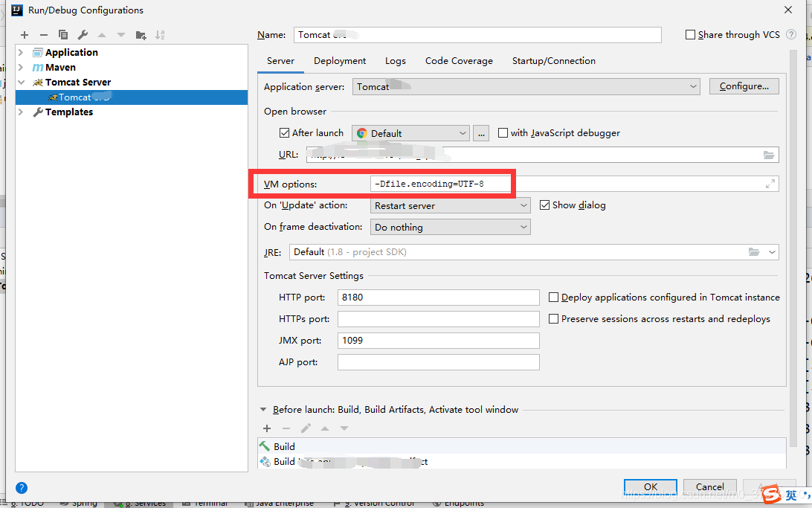Remove selected configuration with minus icon

(43, 35)
